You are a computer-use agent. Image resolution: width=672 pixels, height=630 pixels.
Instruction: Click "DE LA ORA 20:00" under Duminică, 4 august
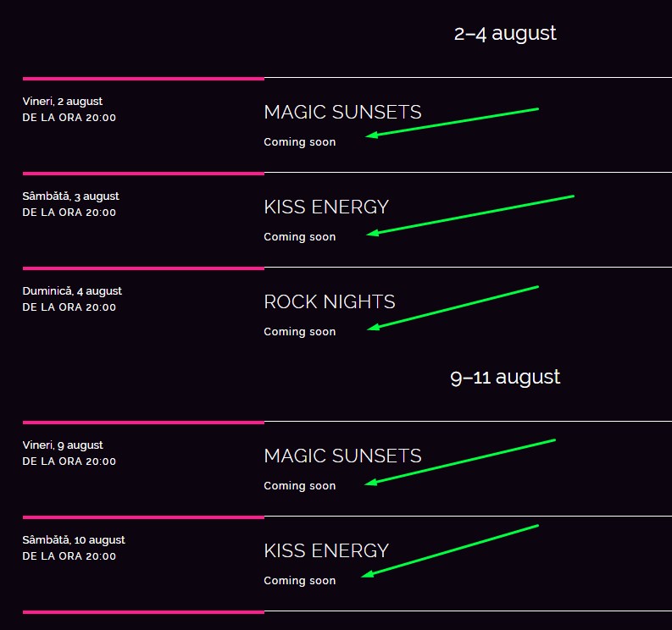(x=69, y=307)
